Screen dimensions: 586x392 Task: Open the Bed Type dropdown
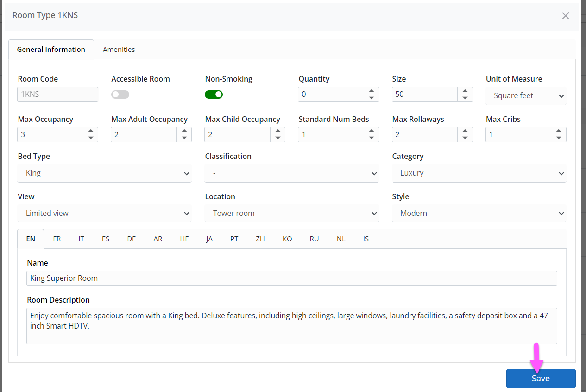(x=104, y=173)
